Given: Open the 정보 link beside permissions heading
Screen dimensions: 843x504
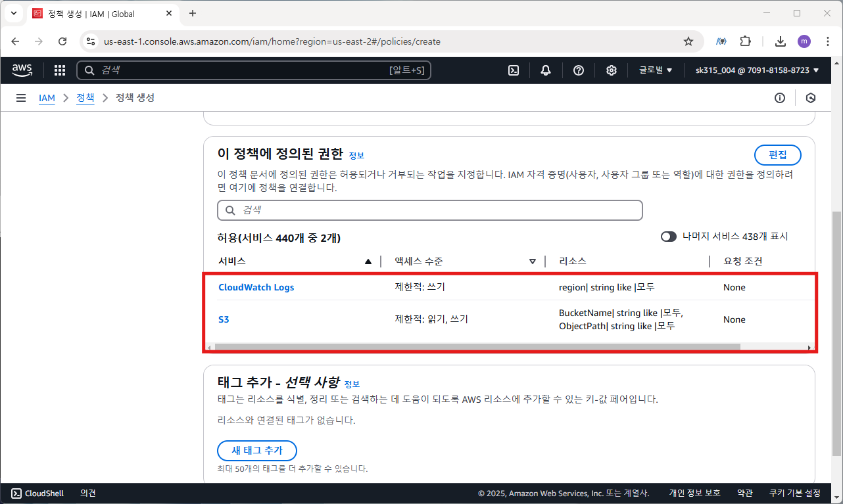Looking at the screenshot, I should point(356,156).
